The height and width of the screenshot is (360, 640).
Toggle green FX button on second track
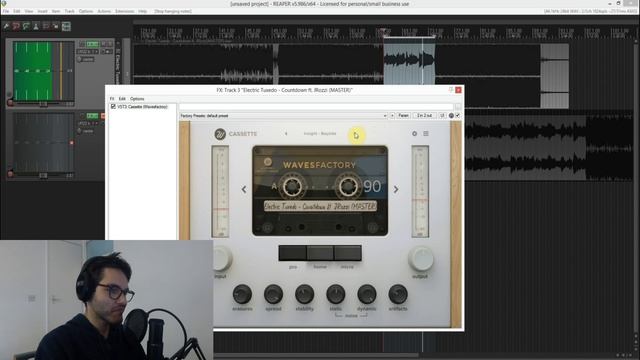93,116
